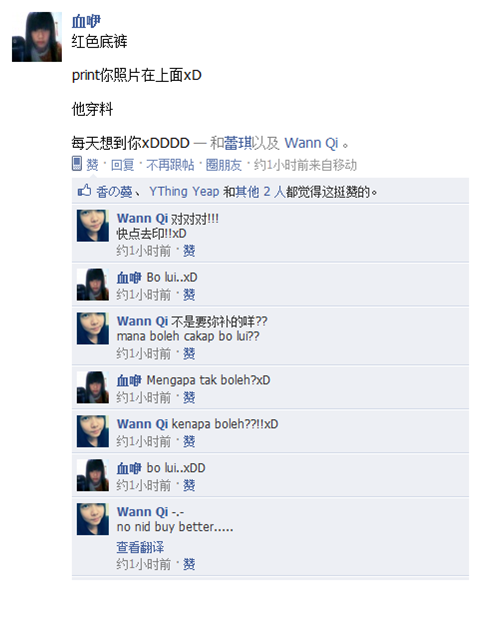
Task: Open tagged friend 蕾琪's profile
Action: coord(238,143)
